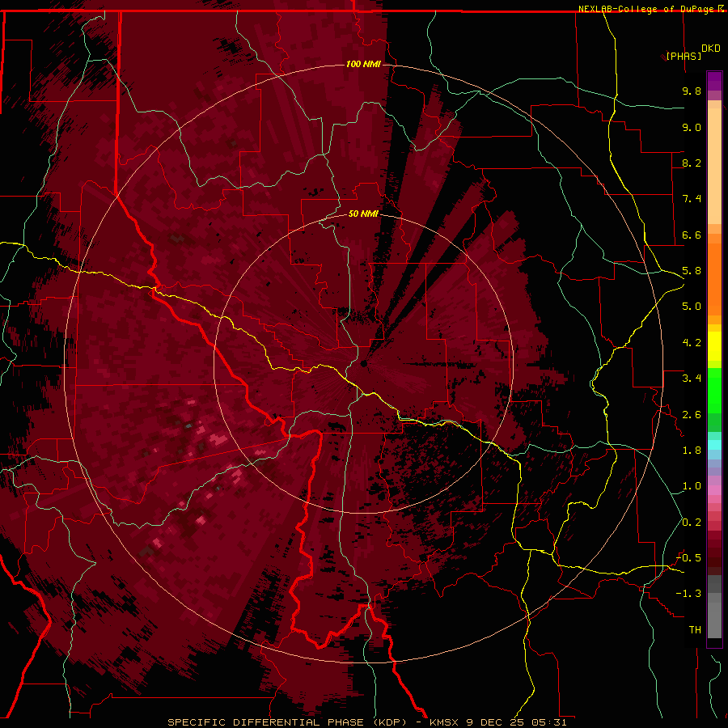Click the 8.2 scale value
728x728 pixels.
coord(692,163)
